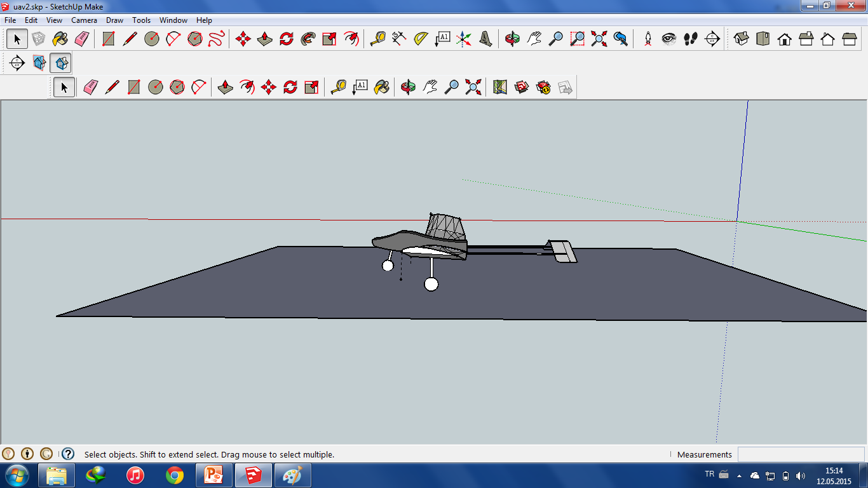Screen dimensions: 868x488
Task: Open Google Chrome from the taskbar
Action: (x=175, y=475)
